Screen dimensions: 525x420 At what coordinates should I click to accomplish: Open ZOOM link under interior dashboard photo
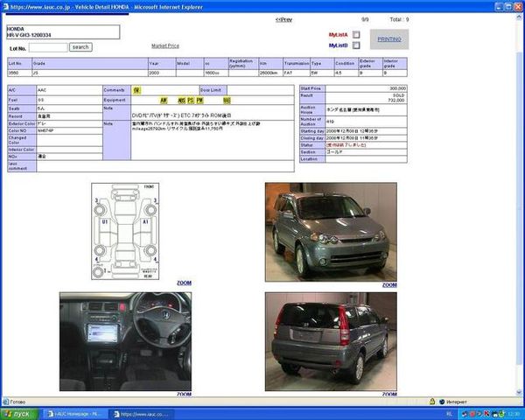point(184,395)
